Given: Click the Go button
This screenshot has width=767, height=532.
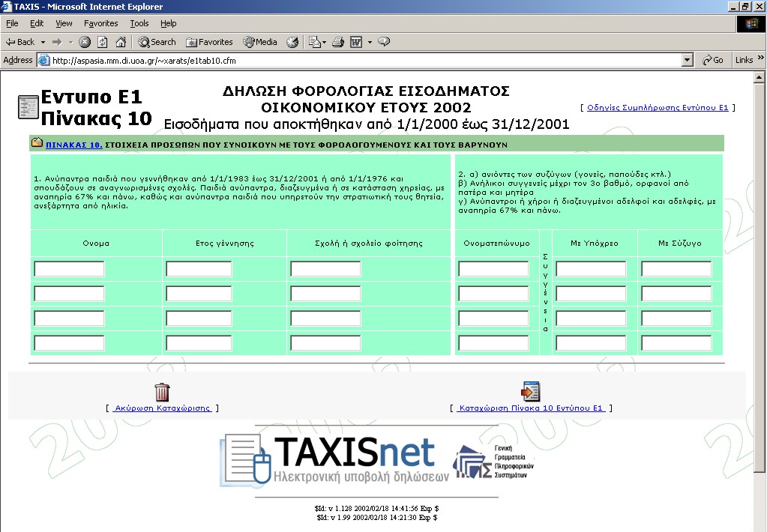Looking at the screenshot, I should pos(713,60).
